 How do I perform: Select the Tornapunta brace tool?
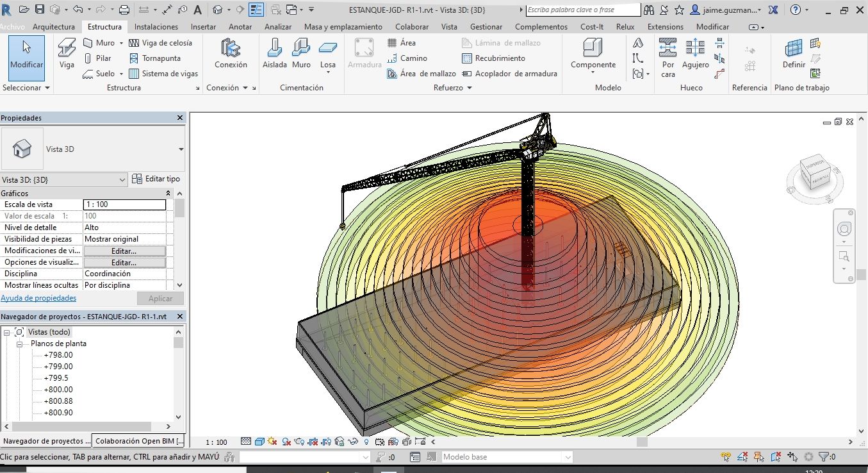point(155,58)
